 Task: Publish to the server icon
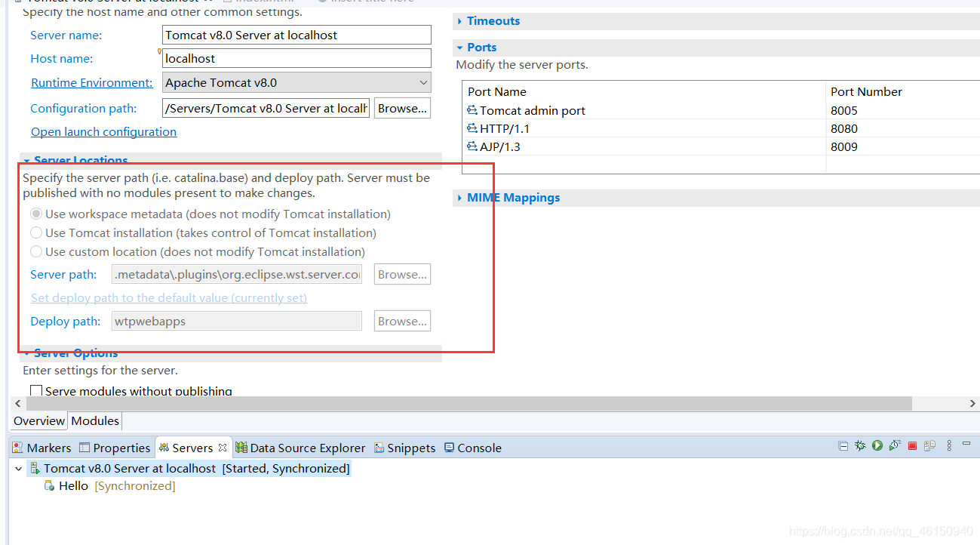[x=930, y=446]
